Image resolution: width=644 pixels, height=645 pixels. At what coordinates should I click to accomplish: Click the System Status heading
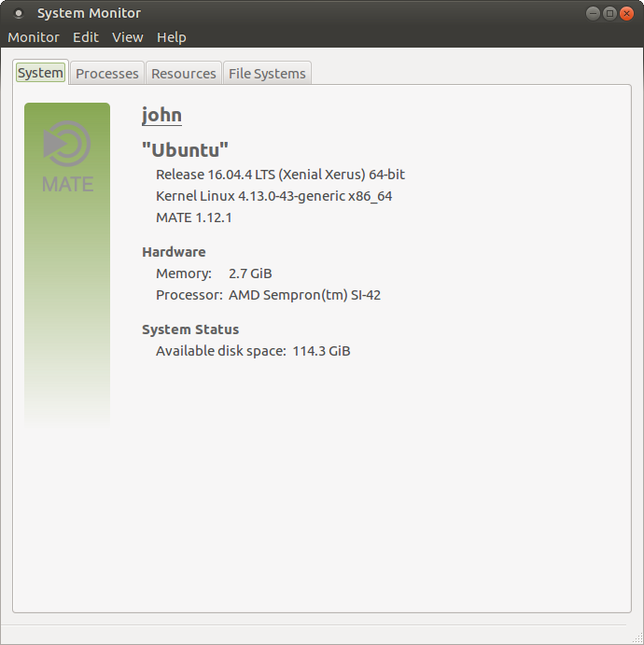pos(190,330)
